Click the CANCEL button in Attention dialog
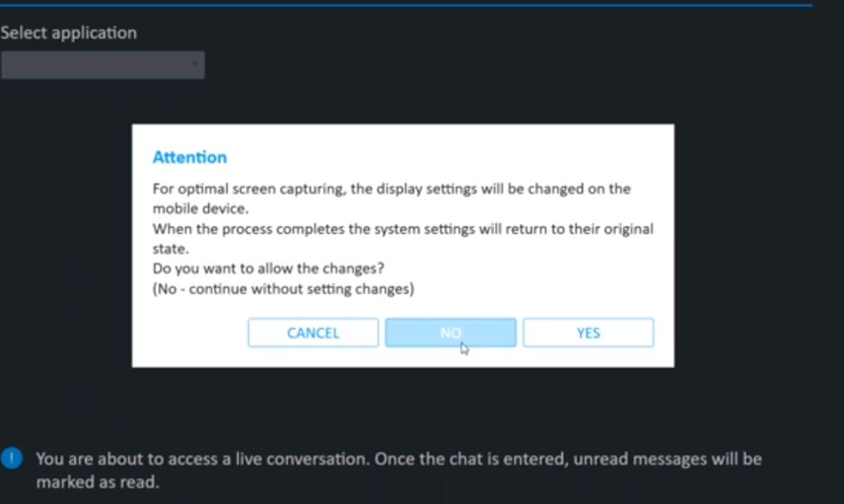This screenshot has width=844, height=504. coord(313,333)
